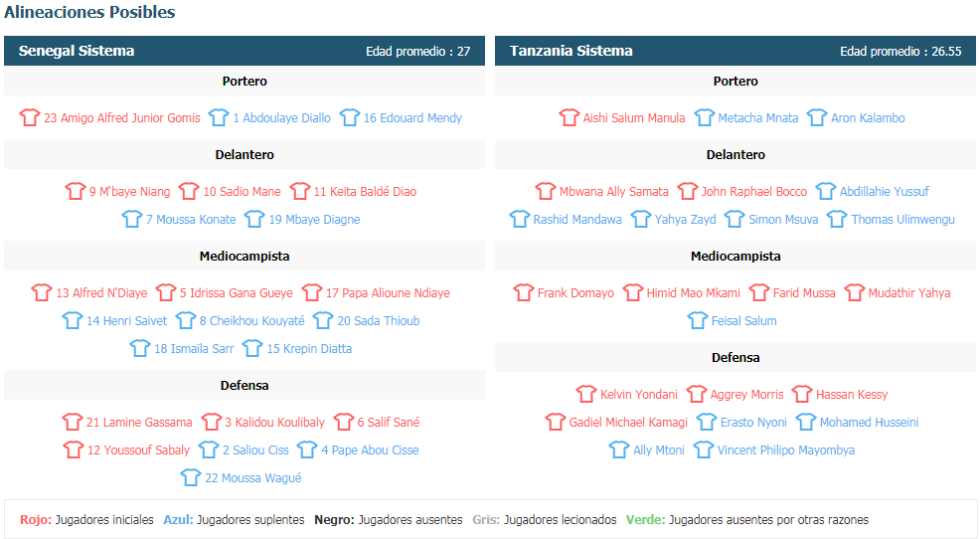Click the blue jersey icon beside Simon Msuva

[735, 219]
